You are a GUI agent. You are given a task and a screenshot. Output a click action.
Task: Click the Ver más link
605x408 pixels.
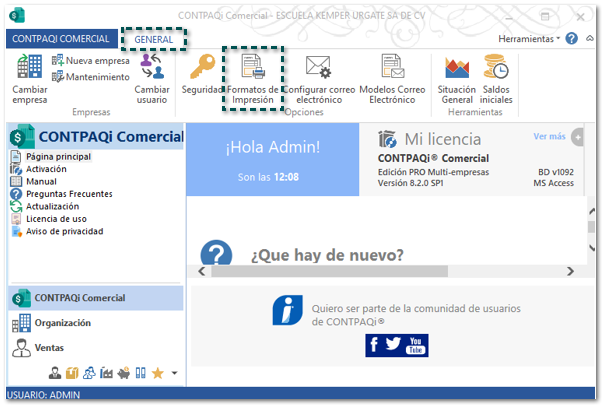point(549,137)
